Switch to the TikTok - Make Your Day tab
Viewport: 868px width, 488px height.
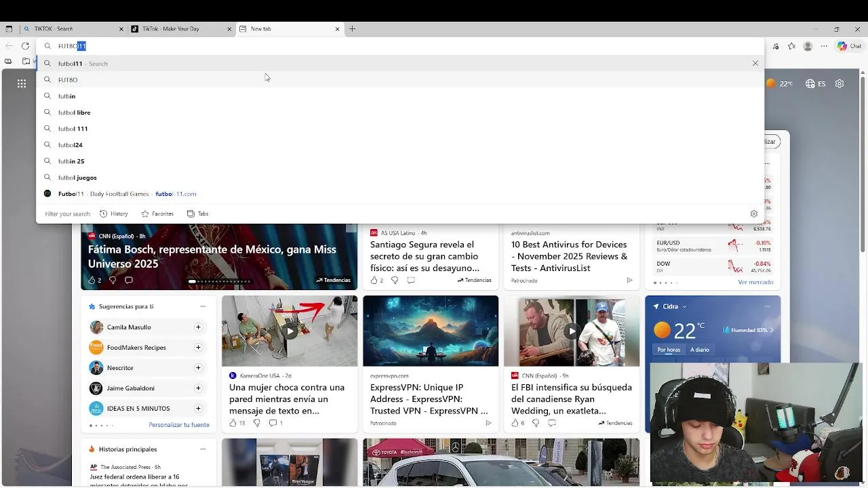[x=182, y=29]
